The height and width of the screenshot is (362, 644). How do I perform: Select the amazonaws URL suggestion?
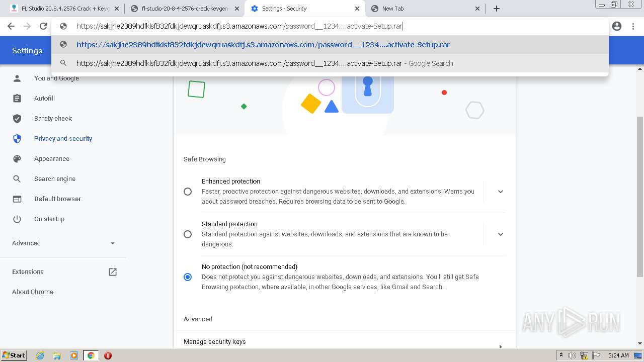pos(330,45)
